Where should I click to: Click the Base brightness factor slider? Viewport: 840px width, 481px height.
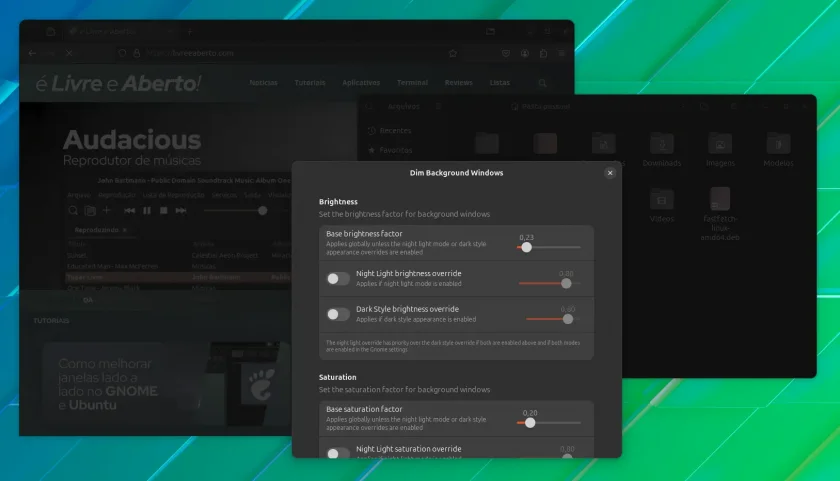tap(549, 247)
